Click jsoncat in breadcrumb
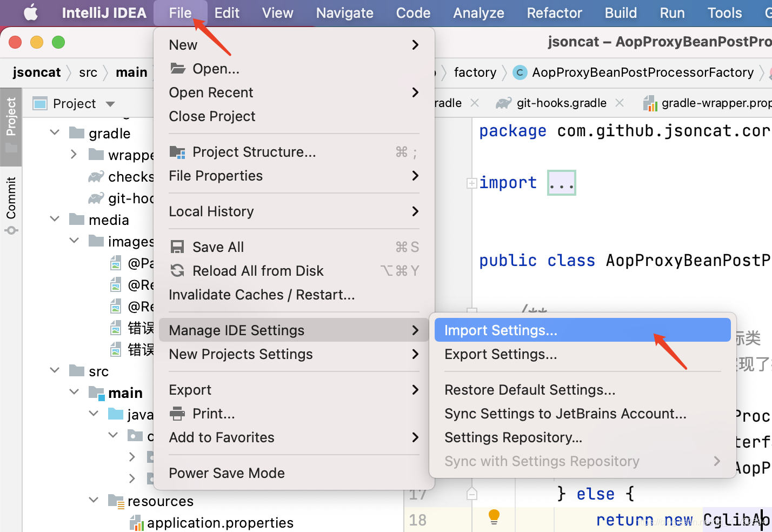 pyautogui.click(x=37, y=72)
